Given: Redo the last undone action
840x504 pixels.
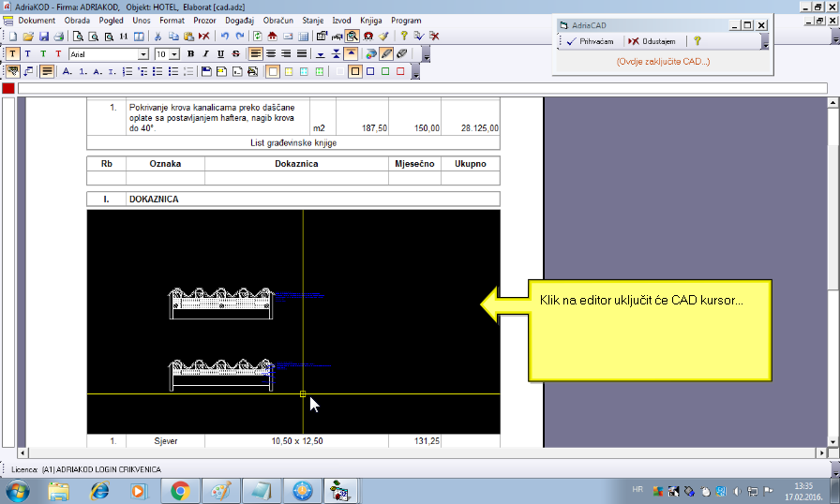Looking at the screenshot, I should coord(239,37).
